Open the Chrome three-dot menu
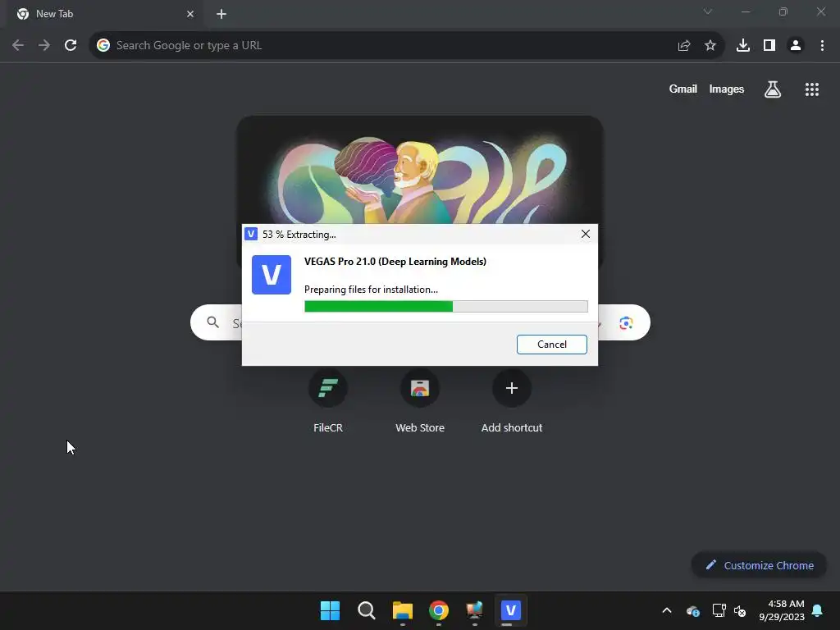Viewport: 840px width, 630px height. [x=822, y=46]
